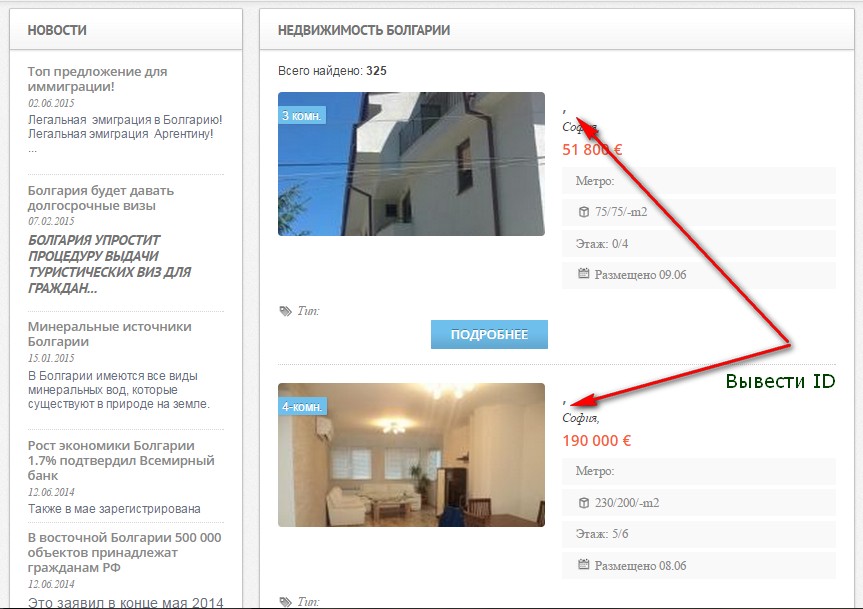
Task: Click 'Тип:' label under the first listing photo
Action: click(x=308, y=311)
